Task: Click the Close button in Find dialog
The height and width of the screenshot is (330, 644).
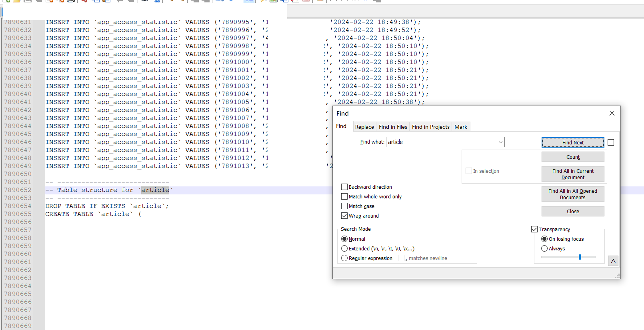Action: pyautogui.click(x=573, y=211)
